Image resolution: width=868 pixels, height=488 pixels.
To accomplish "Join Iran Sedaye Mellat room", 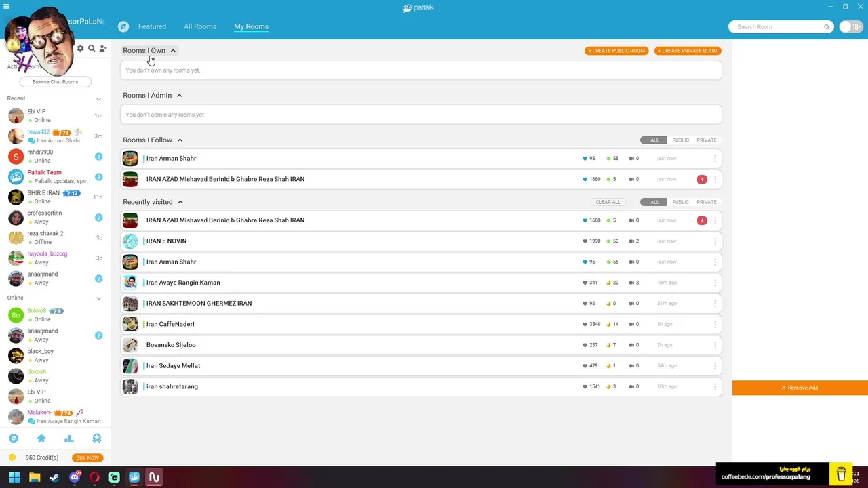I will (x=420, y=366).
